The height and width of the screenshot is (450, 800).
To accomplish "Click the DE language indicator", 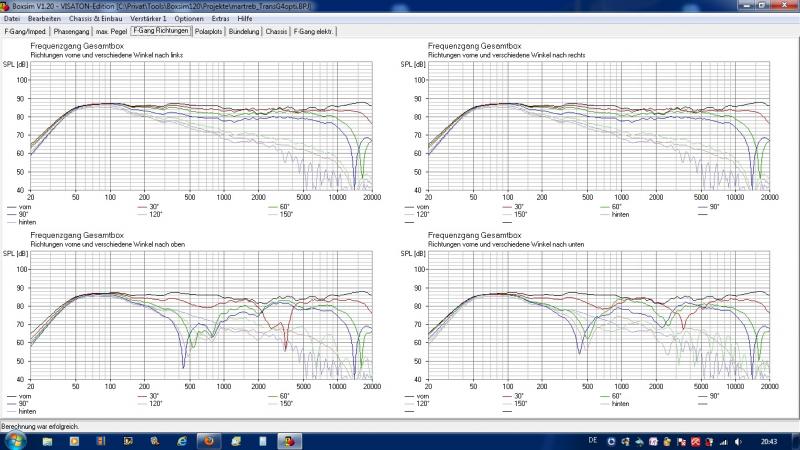I will 593,440.
